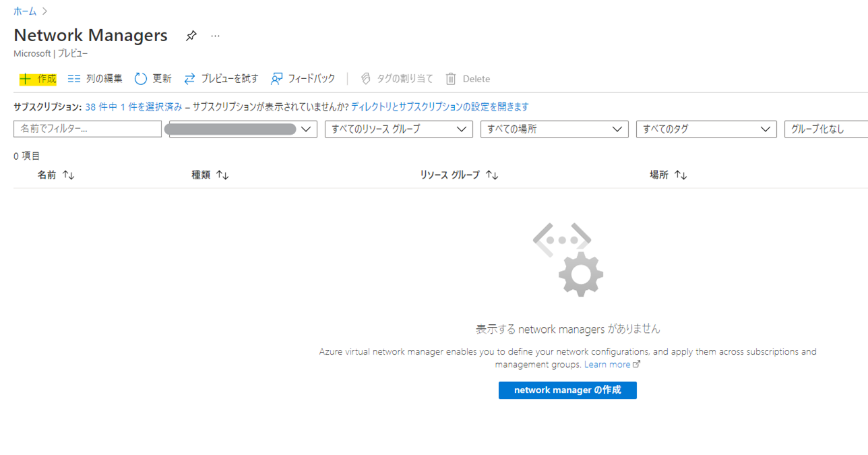
Task: Click the ホーム breadcrumb link
Action: pos(25,11)
